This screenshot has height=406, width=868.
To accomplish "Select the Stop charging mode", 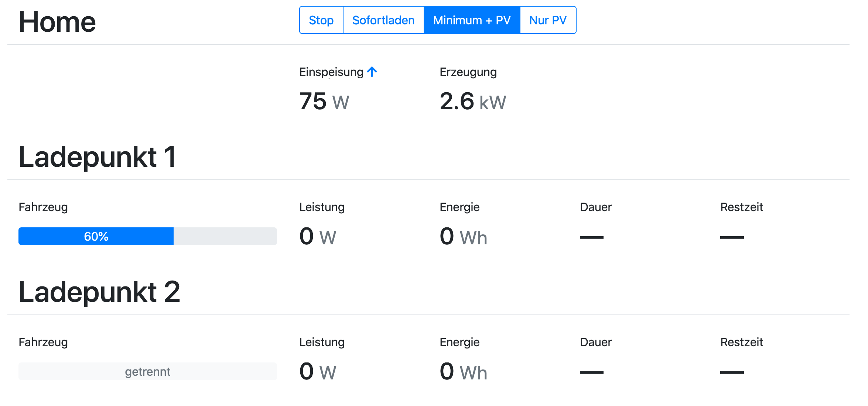I will pos(321,20).
